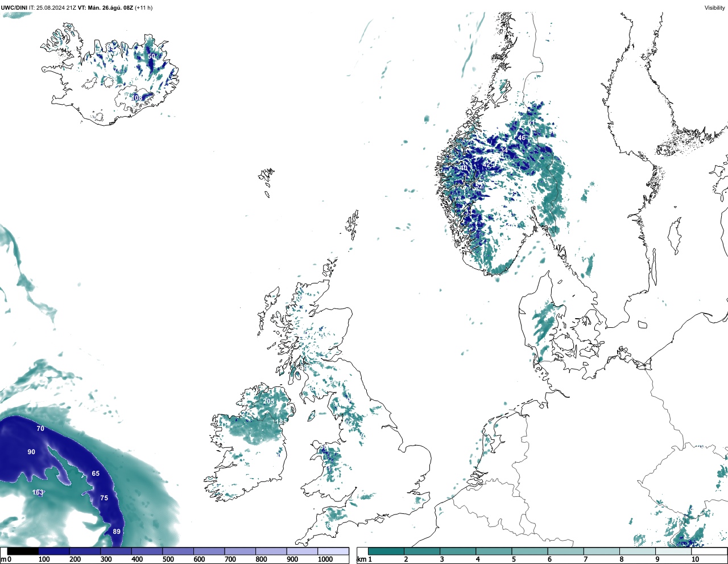Click the 'Visibility' title text
Image resolution: width=728 pixels, height=564 pixels.
(x=715, y=7)
